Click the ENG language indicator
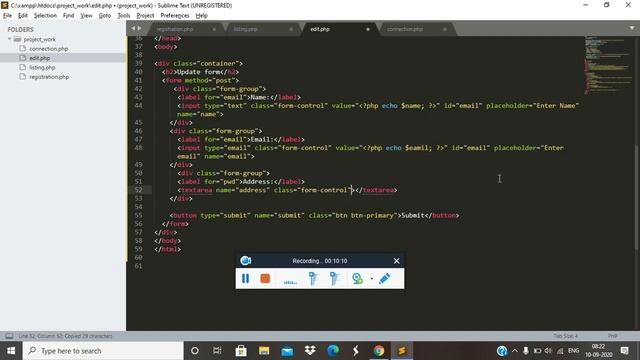The height and width of the screenshot is (360, 640). [573, 351]
